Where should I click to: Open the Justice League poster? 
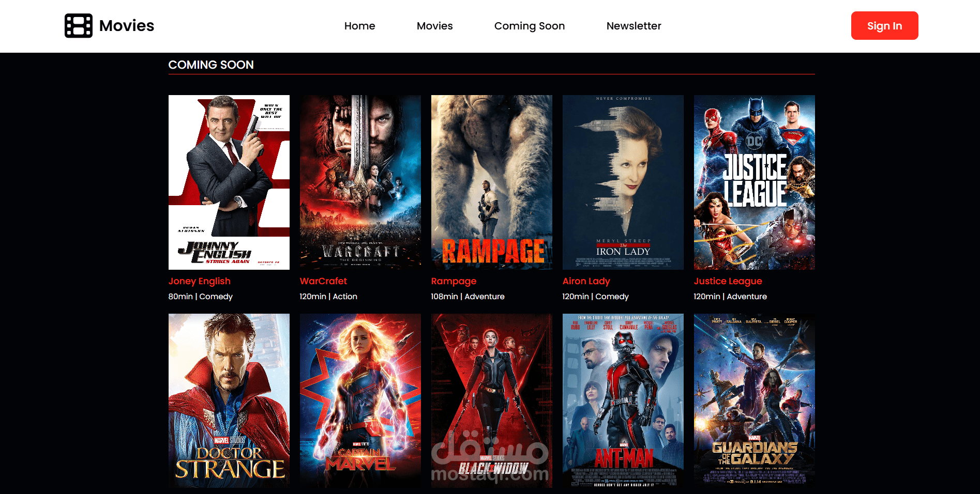click(x=755, y=182)
